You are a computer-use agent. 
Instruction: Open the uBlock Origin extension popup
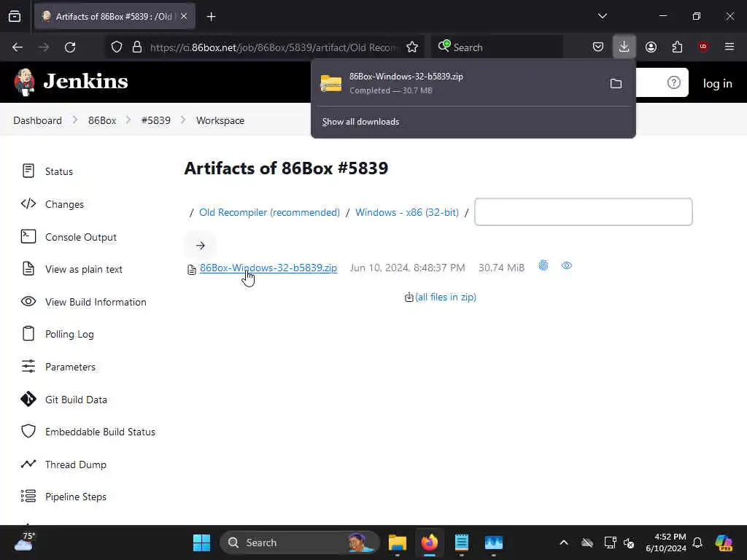click(703, 46)
